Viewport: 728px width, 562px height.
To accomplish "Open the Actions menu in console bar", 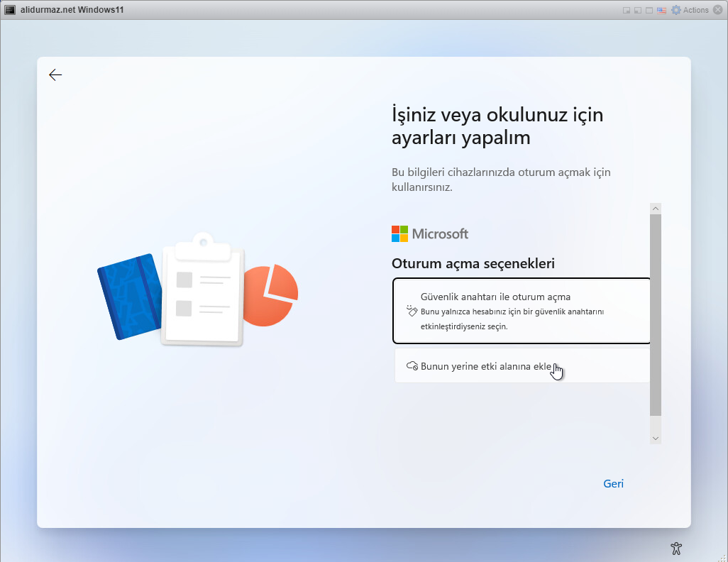I will tap(690, 10).
